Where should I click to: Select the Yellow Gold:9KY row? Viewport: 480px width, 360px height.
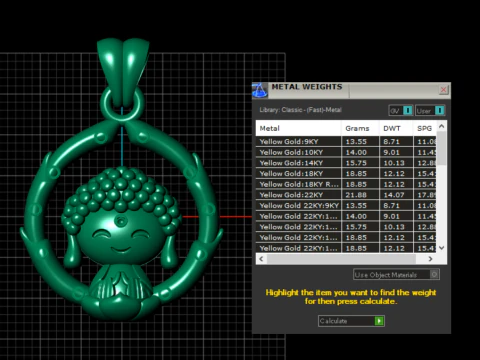pyautogui.click(x=346, y=142)
